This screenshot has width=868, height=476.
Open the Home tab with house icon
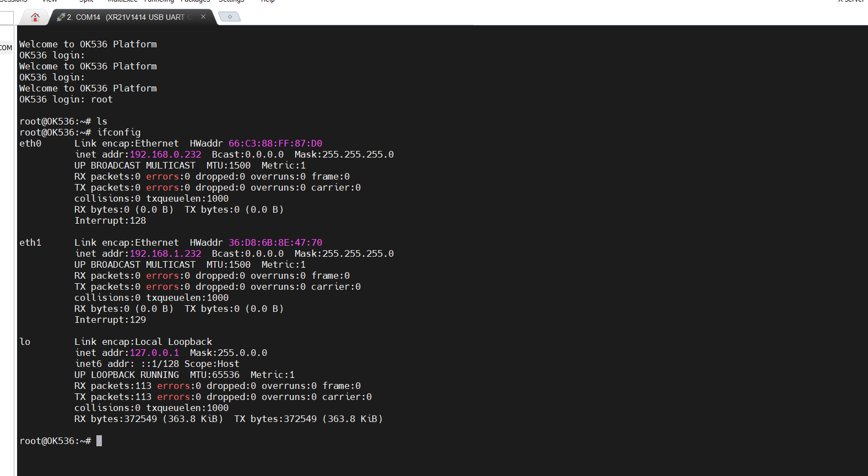pyautogui.click(x=35, y=17)
